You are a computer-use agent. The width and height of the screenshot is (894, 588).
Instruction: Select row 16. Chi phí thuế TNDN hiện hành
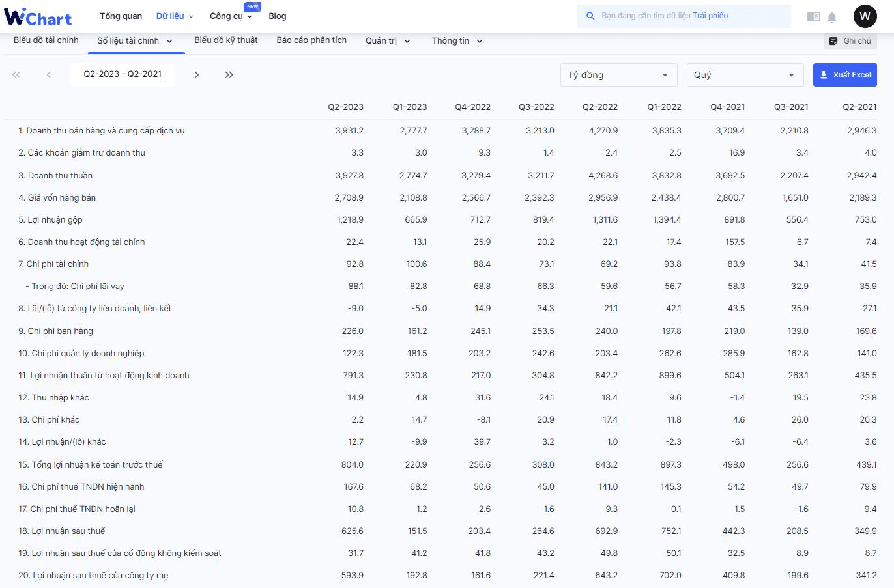tap(81, 487)
